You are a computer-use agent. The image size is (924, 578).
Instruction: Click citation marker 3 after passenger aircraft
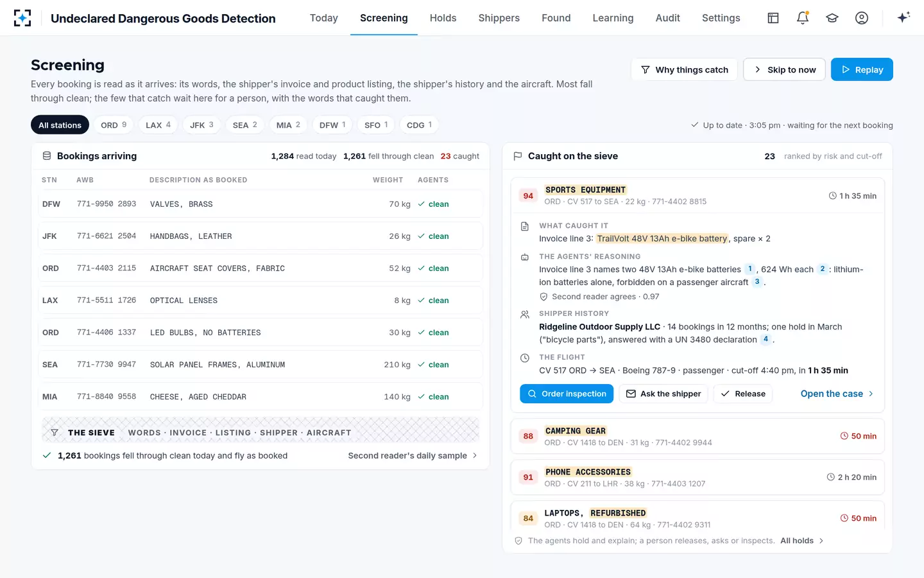757,282
